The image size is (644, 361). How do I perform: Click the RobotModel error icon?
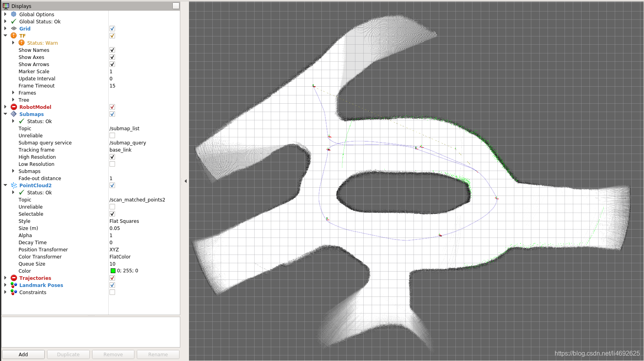tap(14, 107)
